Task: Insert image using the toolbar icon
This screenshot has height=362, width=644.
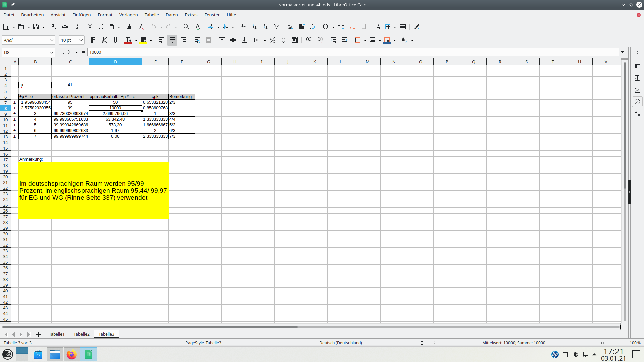Action: tap(290, 27)
